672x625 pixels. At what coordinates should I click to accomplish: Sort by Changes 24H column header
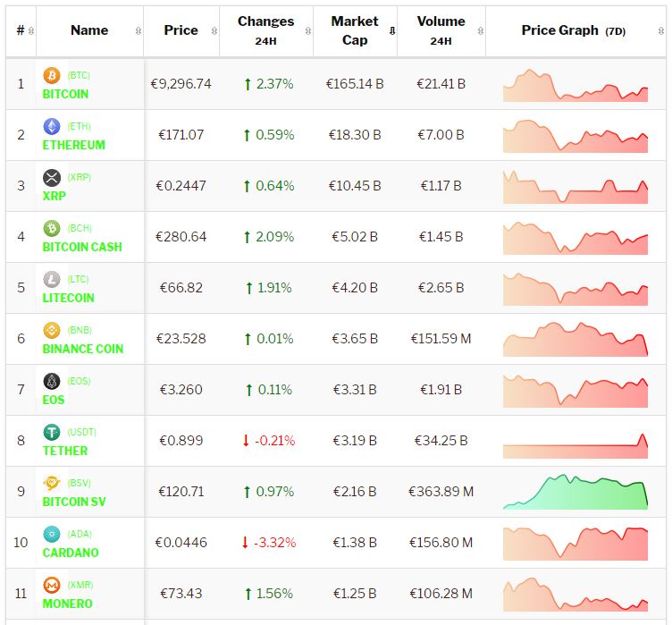coord(265,30)
